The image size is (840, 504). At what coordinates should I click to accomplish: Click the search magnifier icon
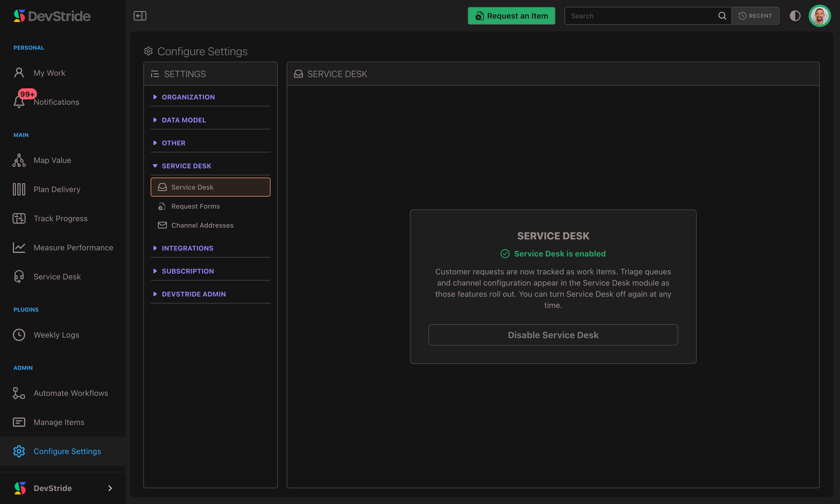click(722, 16)
